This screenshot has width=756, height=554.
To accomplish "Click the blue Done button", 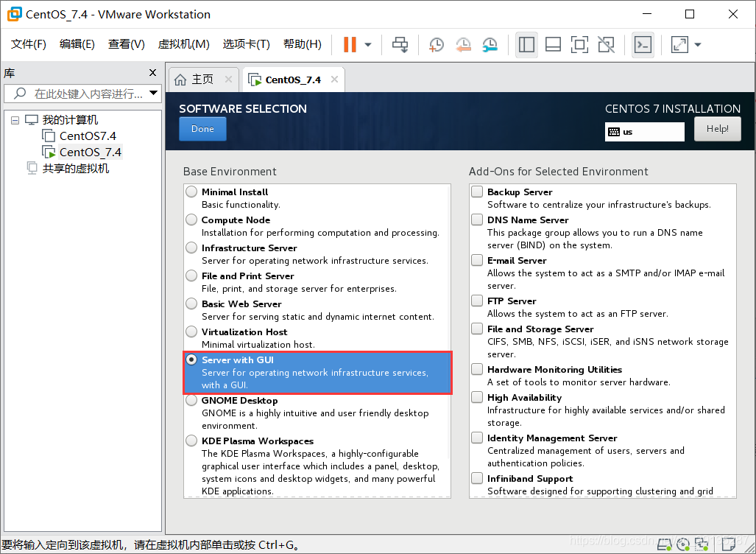I will coord(202,129).
